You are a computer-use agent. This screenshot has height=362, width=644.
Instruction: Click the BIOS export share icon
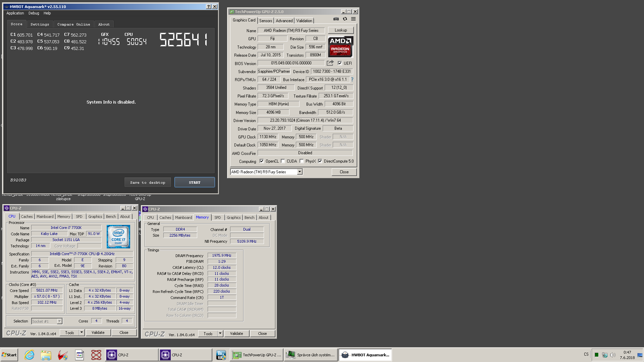[x=330, y=63]
